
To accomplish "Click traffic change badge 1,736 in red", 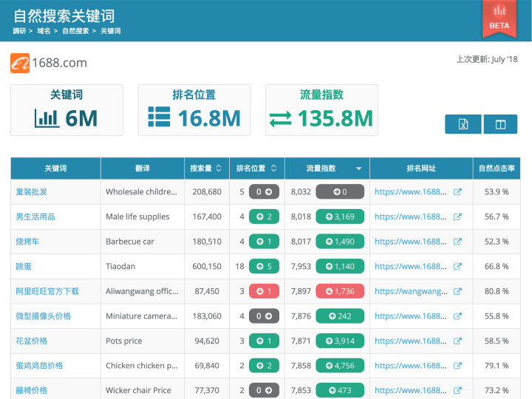I will [340, 291].
